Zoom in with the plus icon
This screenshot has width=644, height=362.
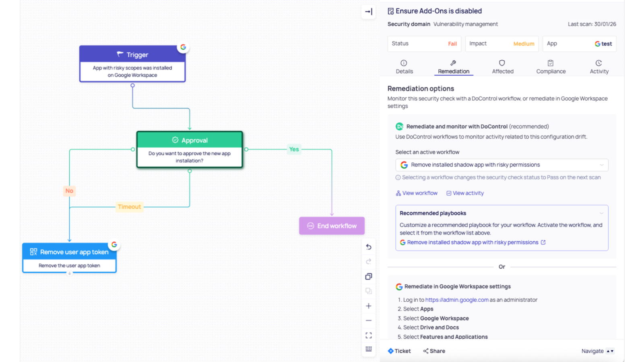pyautogui.click(x=368, y=306)
